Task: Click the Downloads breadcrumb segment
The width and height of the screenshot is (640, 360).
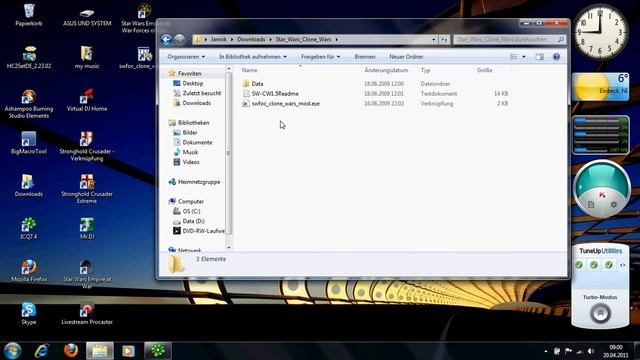Action: [251, 40]
